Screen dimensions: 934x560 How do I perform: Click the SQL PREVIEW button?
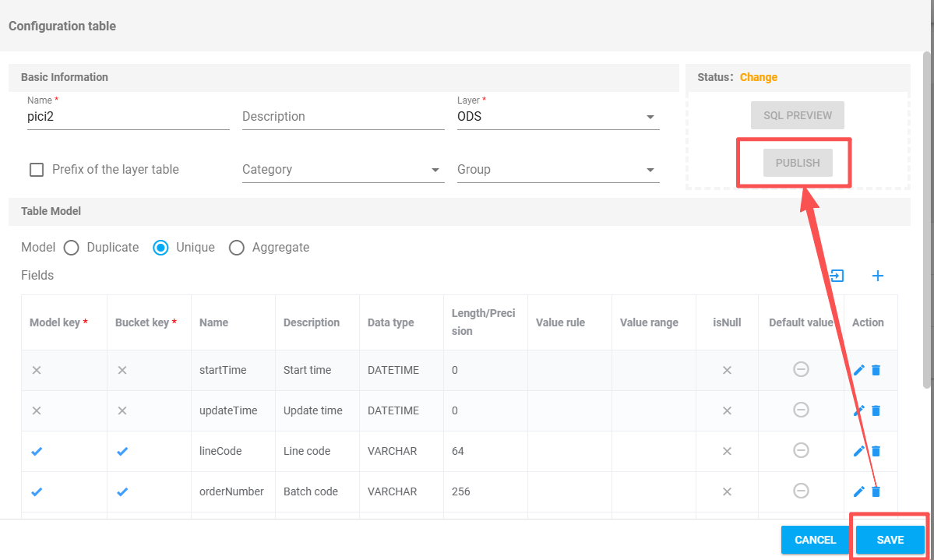point(798,115)
